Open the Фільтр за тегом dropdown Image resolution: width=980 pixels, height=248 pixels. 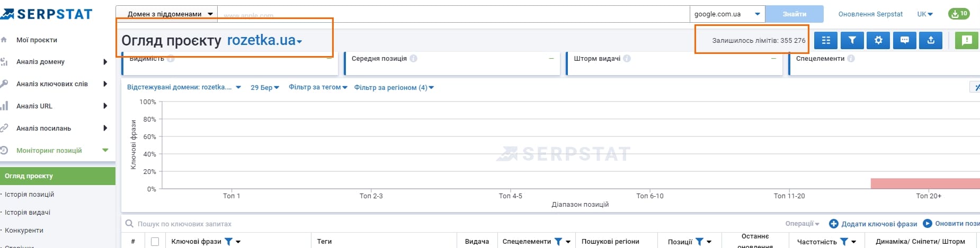click(x=318, y=87)
